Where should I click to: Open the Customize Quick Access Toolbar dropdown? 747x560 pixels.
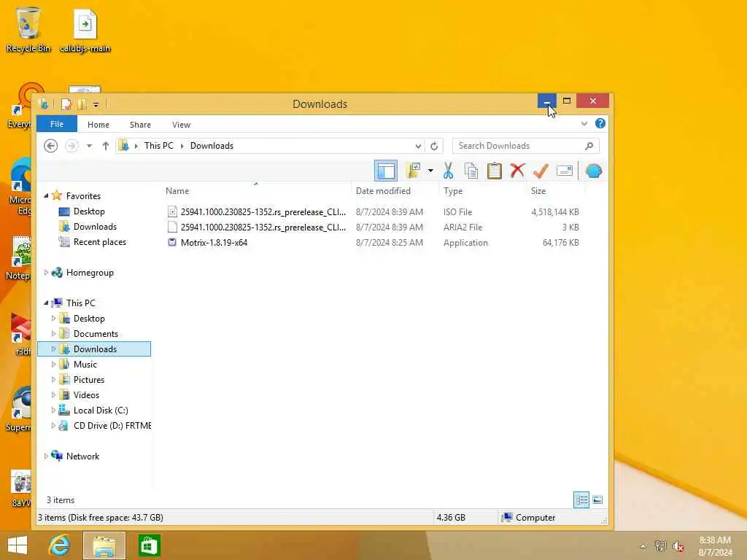(x=96, y=105)
